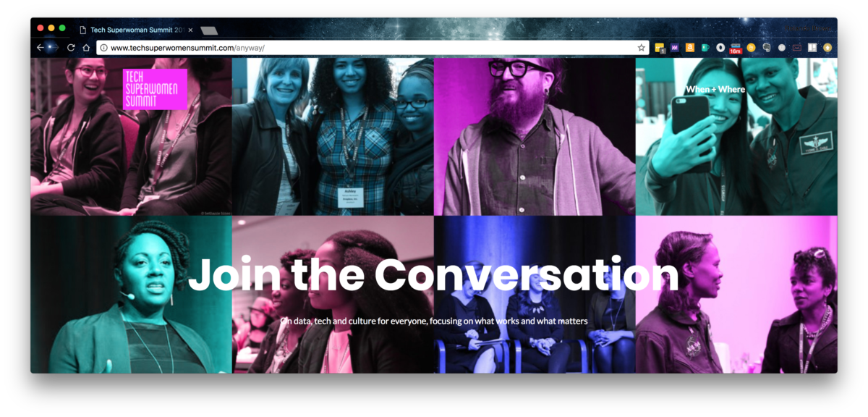The width and height of the screenshot is (868, 417).
Task: View site info icon in address bar
Action: [x=103, y=48]
